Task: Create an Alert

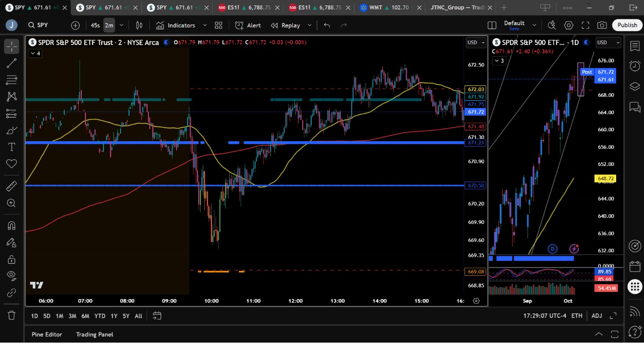Action: pos(248,26)
